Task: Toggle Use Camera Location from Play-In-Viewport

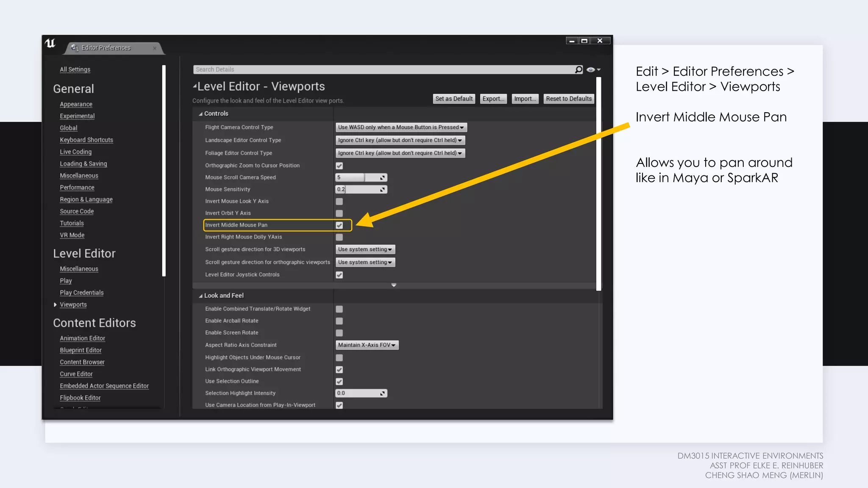Action: tap(339, 405)
